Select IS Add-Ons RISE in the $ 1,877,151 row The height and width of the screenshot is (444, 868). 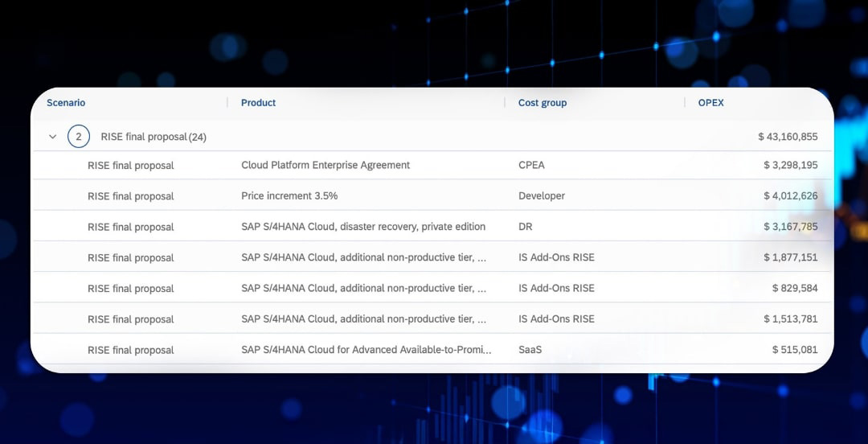(556, 257)
